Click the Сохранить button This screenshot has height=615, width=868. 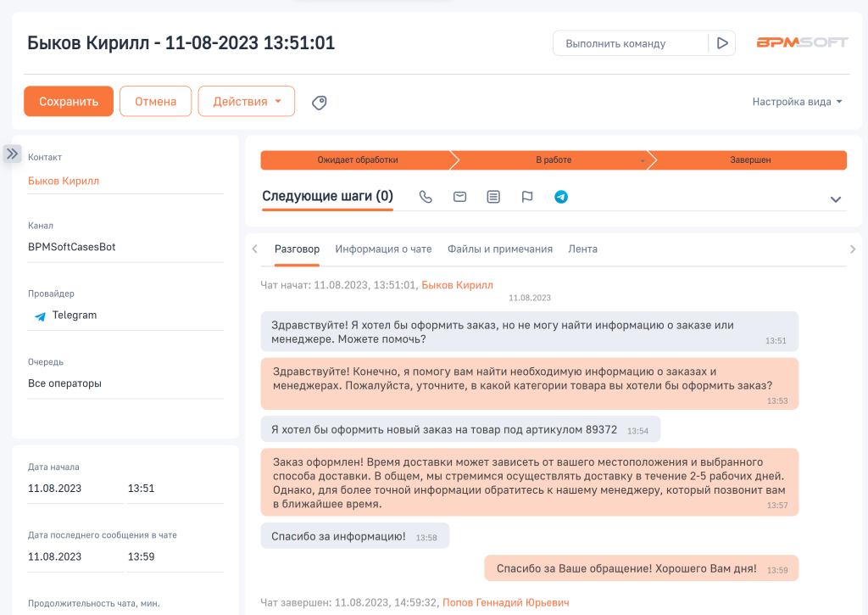pyautogui.click(x=69, y=102)
